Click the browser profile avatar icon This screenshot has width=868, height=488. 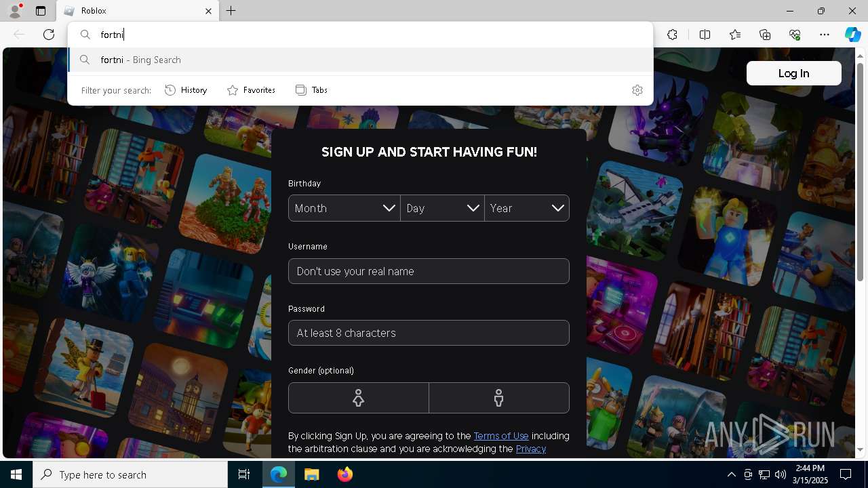click(15, 11)
